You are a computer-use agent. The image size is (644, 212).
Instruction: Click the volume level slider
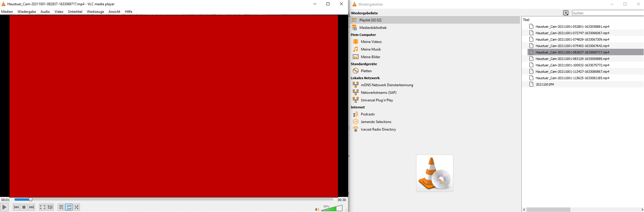point(332,208)
